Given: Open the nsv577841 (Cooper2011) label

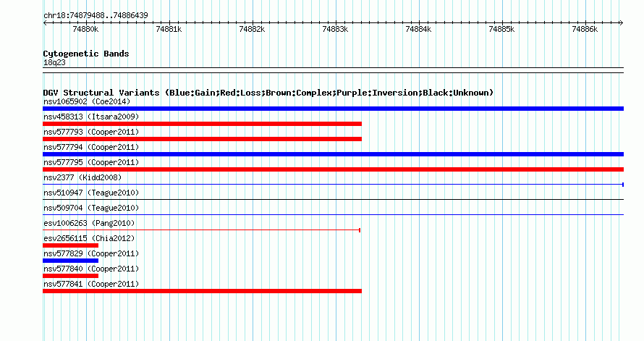Looking at the screenshot, I should point(91,284).
